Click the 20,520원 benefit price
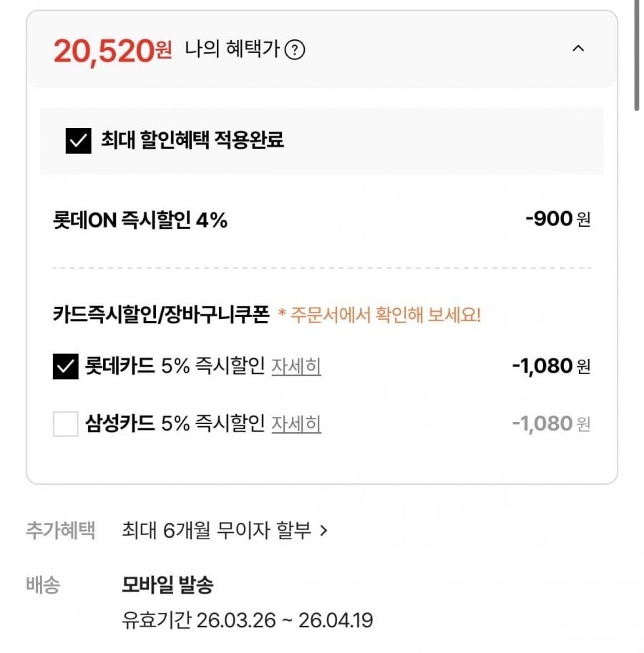 pyautogui.click(x=112, y=51)
